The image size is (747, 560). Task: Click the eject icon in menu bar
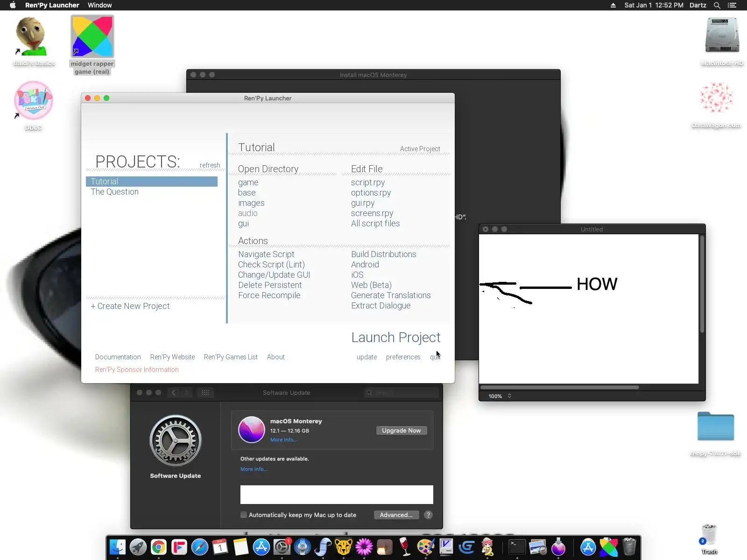point(613,5)
